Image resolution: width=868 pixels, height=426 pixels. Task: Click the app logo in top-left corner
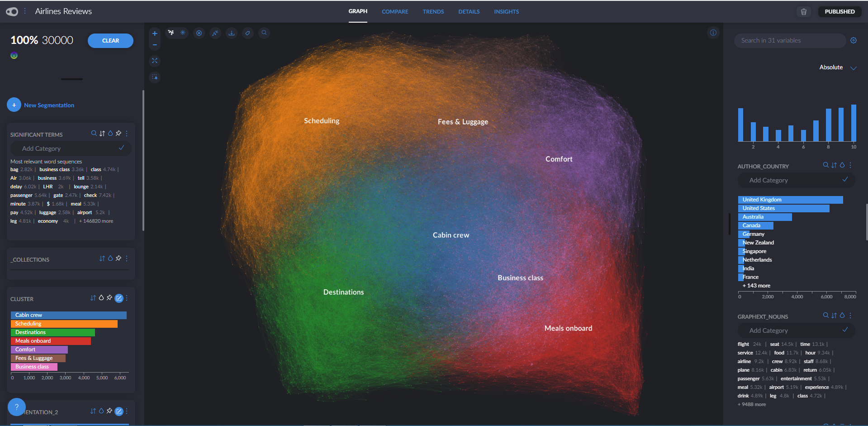point(12,12)
